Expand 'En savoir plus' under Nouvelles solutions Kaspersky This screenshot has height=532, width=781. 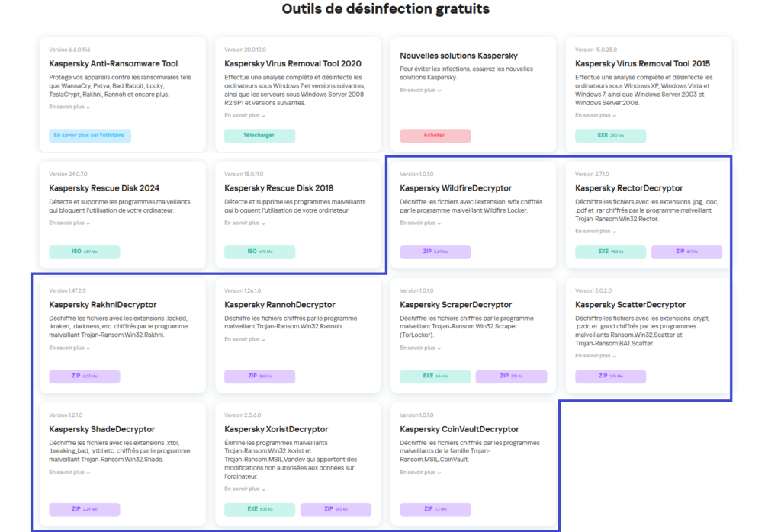click(420, 91)
